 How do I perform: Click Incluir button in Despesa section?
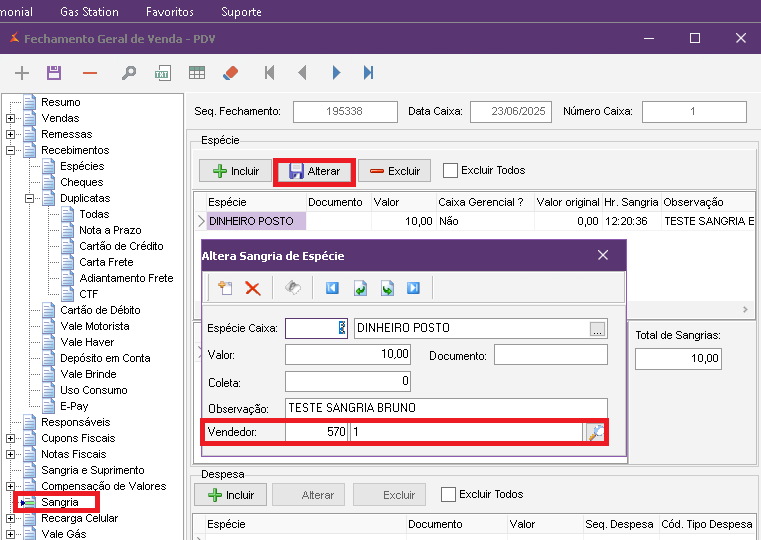[232, 494]
